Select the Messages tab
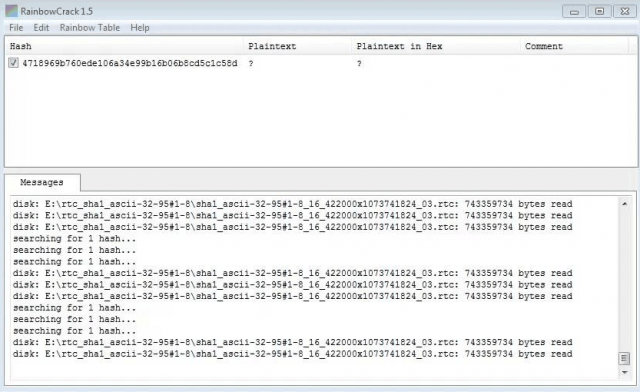Image resolution: width=640 pixels, height=392 pixels. pyautogui.click(x=42, y=183)
